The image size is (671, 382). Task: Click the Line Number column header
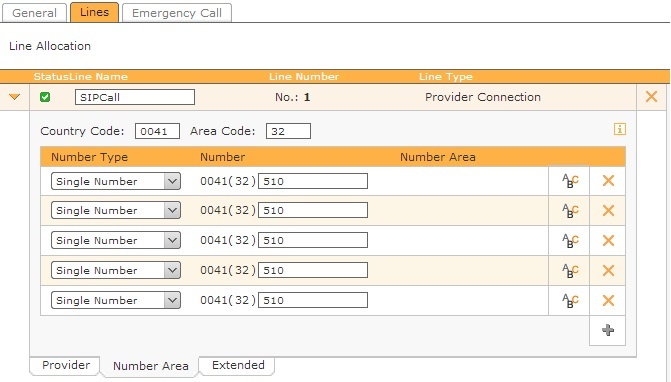304,77
